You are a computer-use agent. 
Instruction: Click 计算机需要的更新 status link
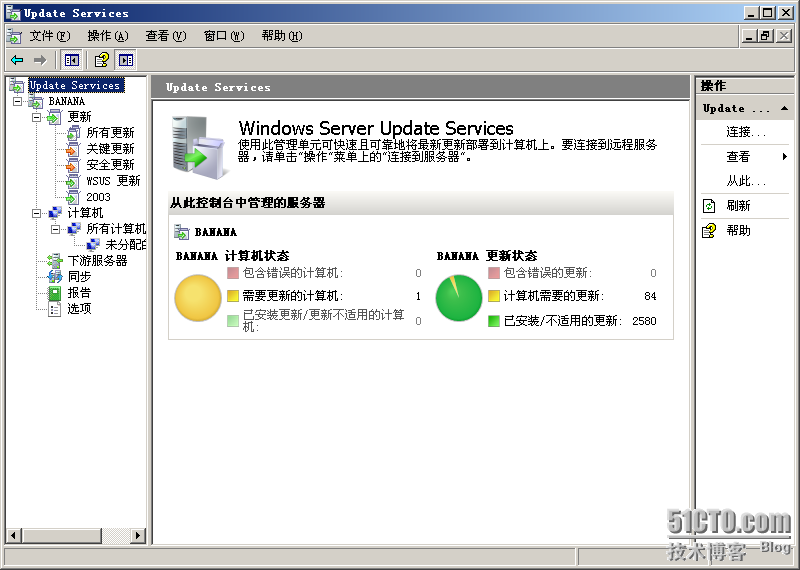click(554, 296)
